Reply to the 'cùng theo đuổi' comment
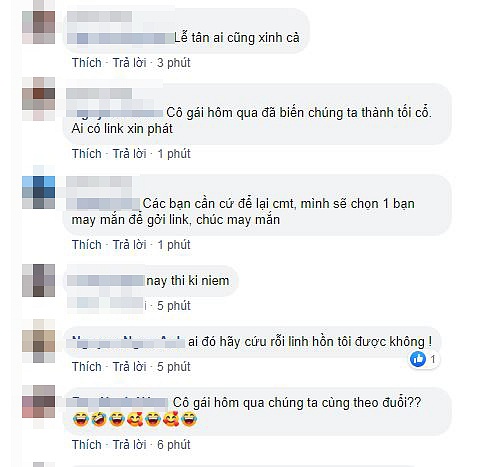The height and width of the screenshot is (467, 477). [129, 445]
